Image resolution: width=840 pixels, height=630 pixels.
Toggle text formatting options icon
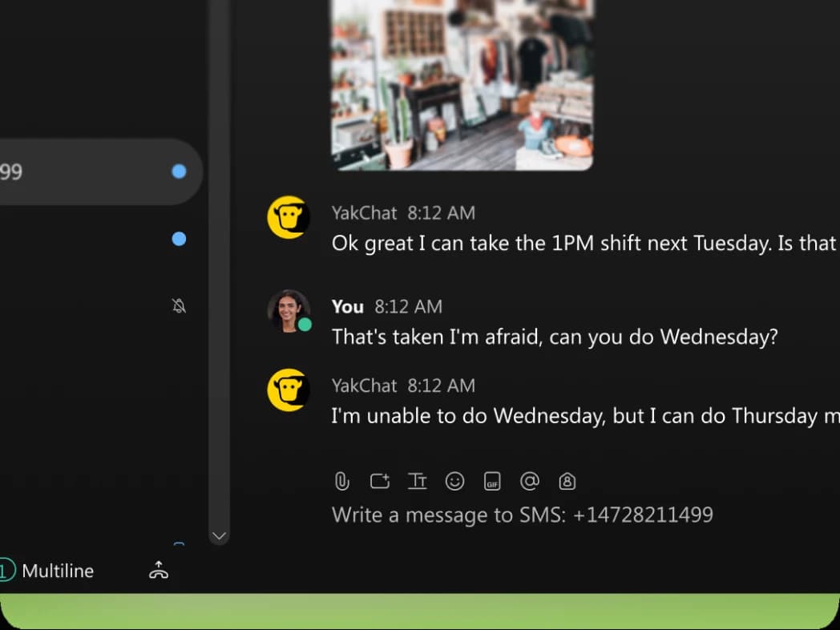(418, 481)
